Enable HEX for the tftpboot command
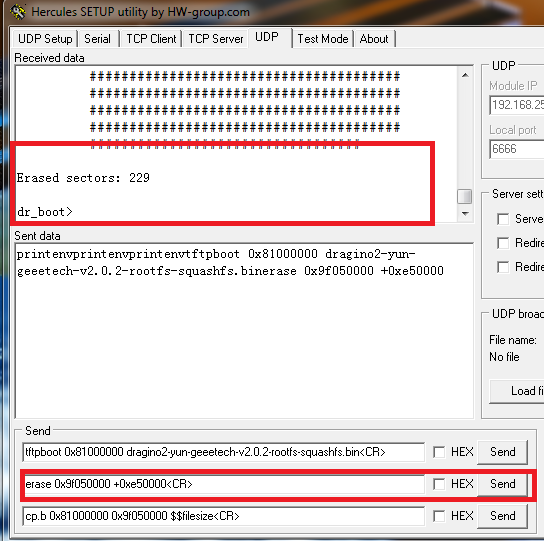This screenshot has width=544, height=541. (x=439, y=452)
